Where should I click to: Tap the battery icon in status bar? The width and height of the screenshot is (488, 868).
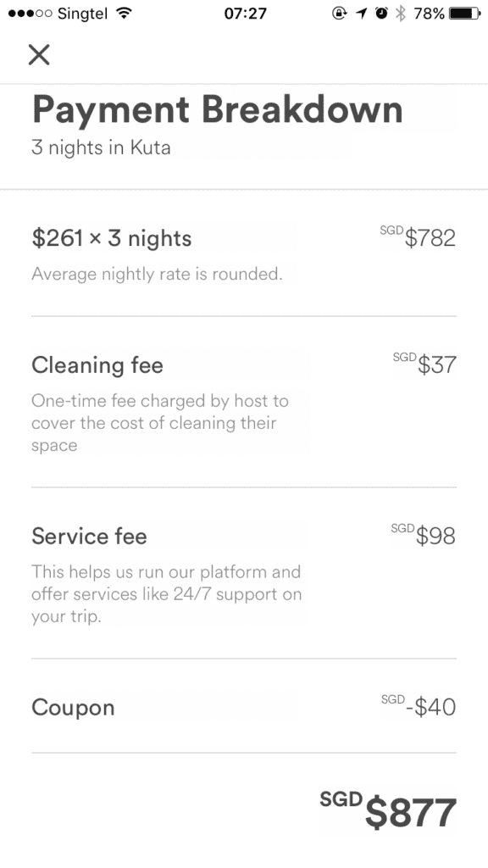(465, 14)
